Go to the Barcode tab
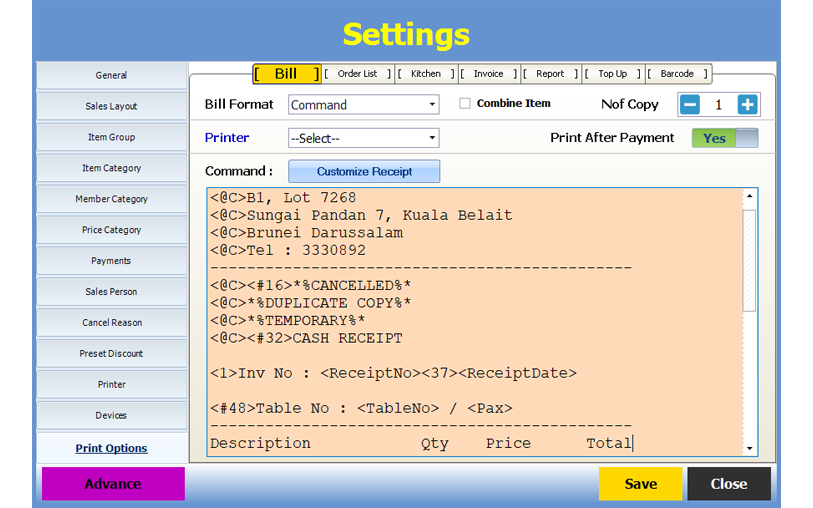Screen dimensions: 813x508 point(677,74)
